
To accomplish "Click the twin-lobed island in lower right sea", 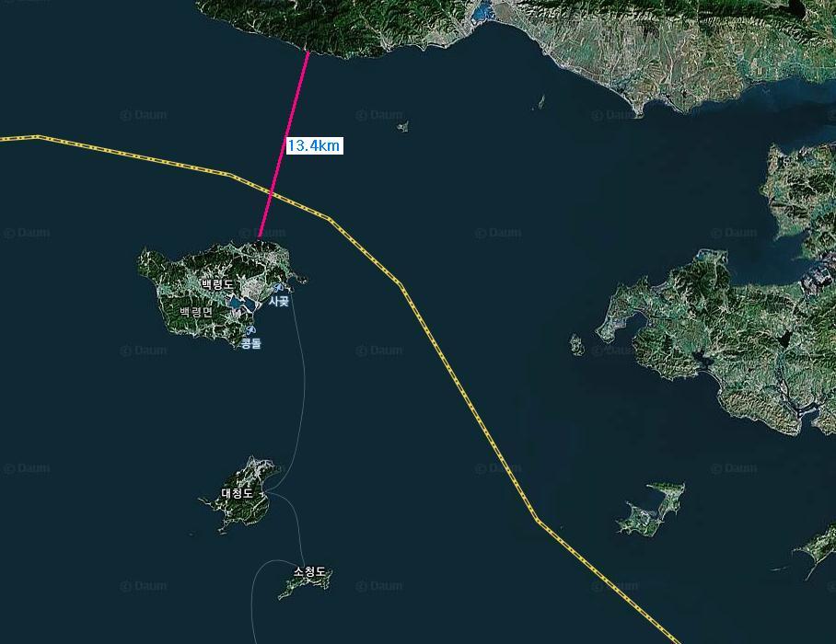I will [x=650, y=510].
